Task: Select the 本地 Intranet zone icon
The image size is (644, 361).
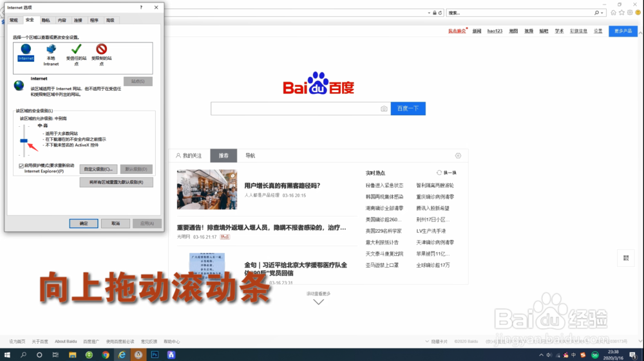Action: [x=51, y=49]
